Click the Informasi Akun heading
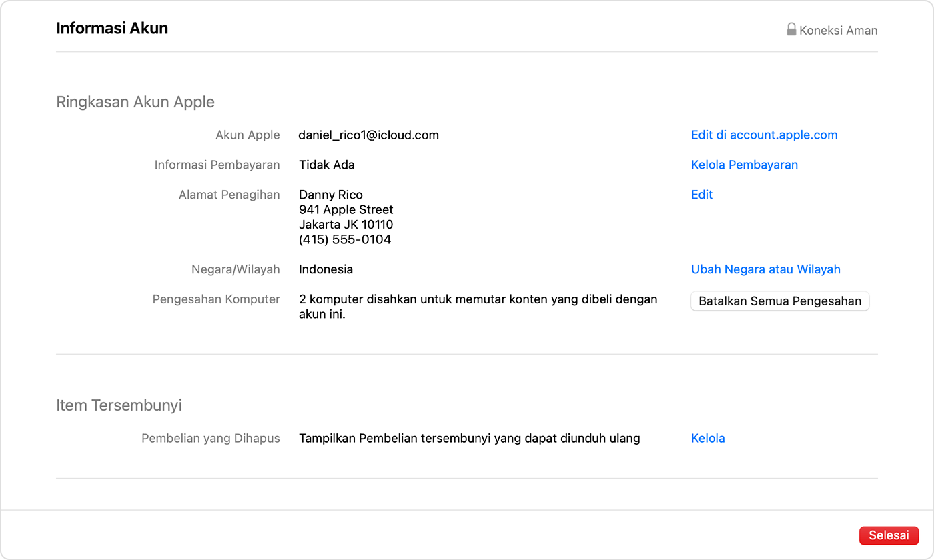 pyautogui.click(x=112, y=28)
